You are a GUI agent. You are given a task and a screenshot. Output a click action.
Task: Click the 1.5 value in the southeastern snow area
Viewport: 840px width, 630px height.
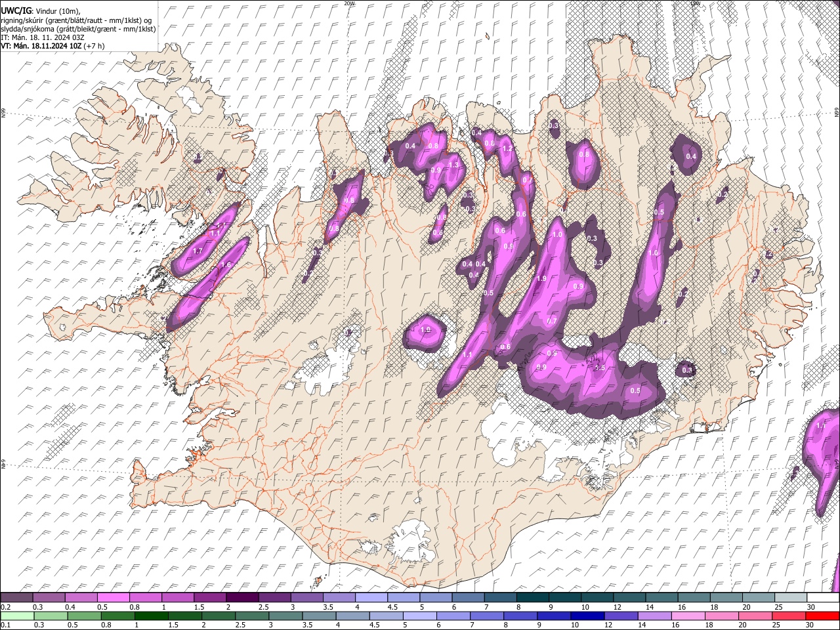click(x=599, y=368)
